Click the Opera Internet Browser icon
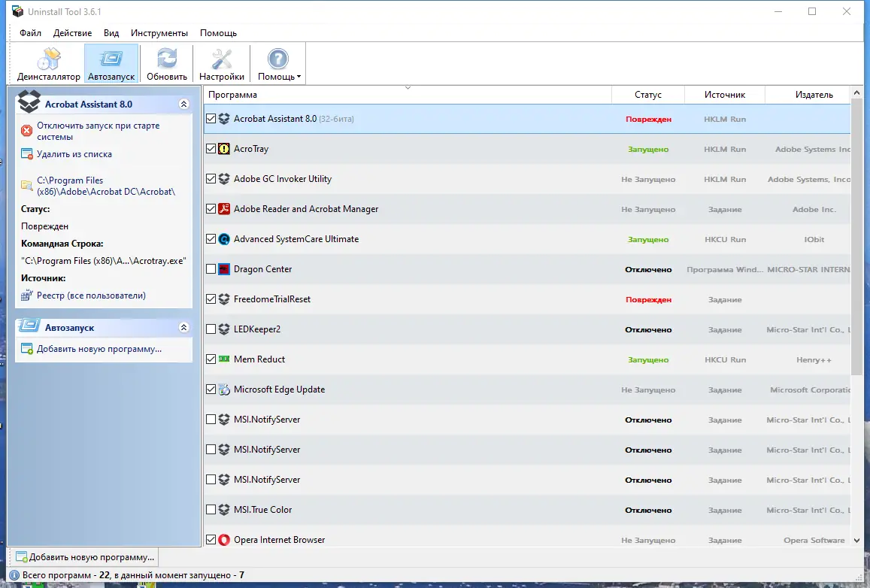Screen dimensions: 870x588 (x=224, y=540)
